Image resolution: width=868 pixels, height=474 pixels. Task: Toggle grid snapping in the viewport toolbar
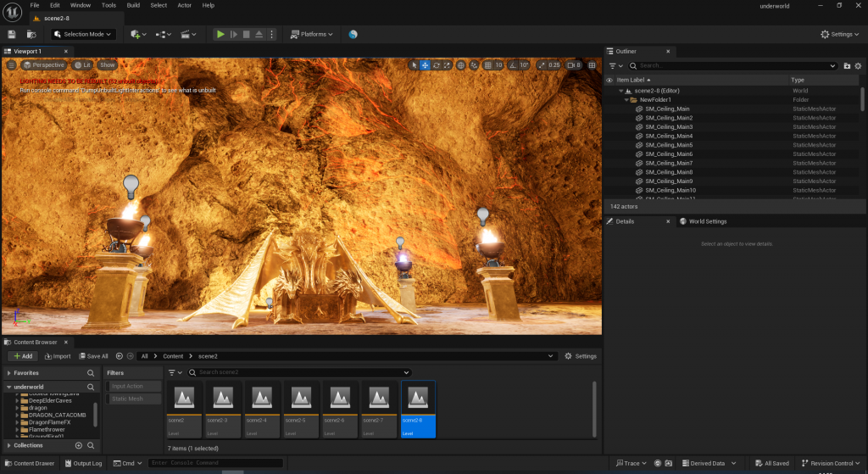487,65
